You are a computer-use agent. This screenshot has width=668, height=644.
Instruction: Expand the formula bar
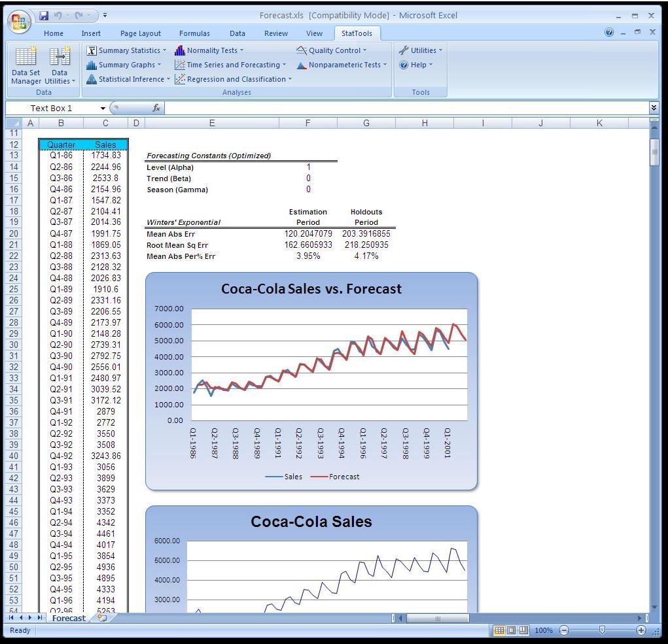(x=654, y=108)
